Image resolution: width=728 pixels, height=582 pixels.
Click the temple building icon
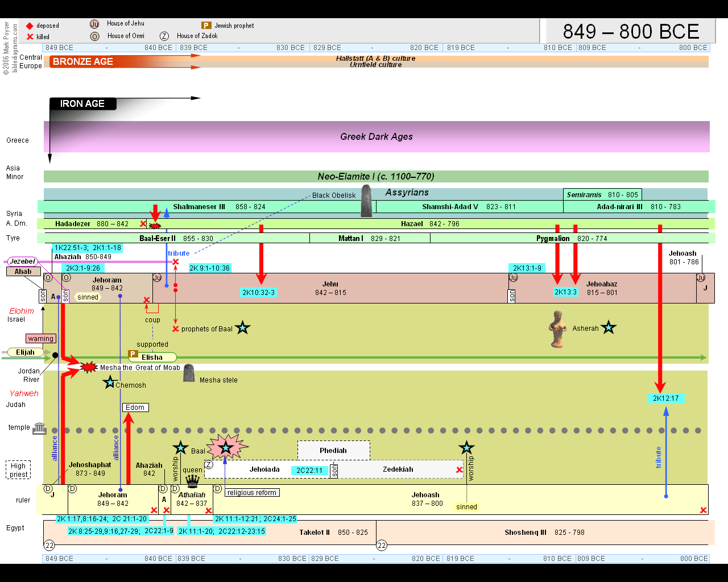click(39, 428)
